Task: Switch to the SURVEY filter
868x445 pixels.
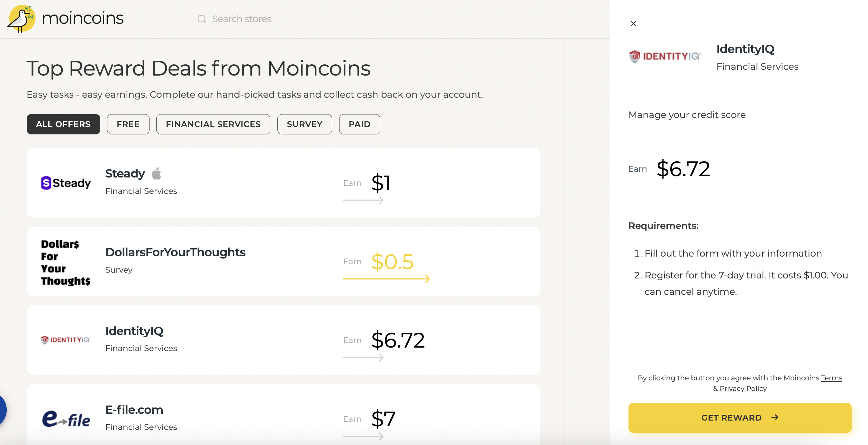Action: coord(304,124)
